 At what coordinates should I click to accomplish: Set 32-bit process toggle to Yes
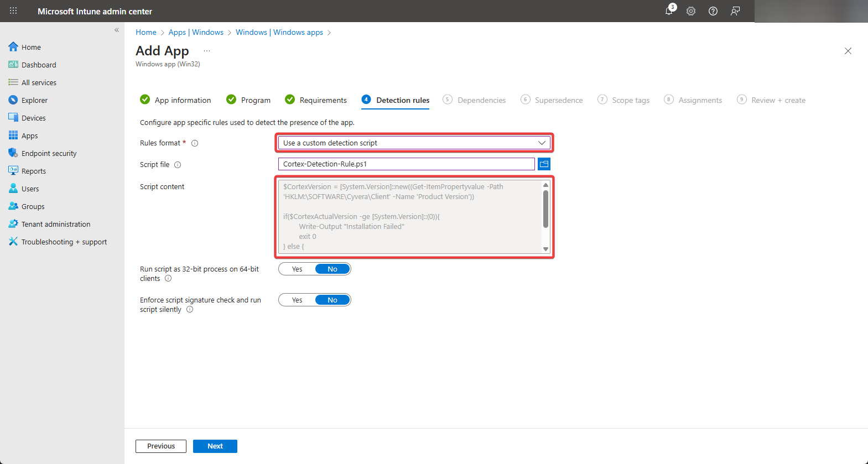[x=297, y=269]
